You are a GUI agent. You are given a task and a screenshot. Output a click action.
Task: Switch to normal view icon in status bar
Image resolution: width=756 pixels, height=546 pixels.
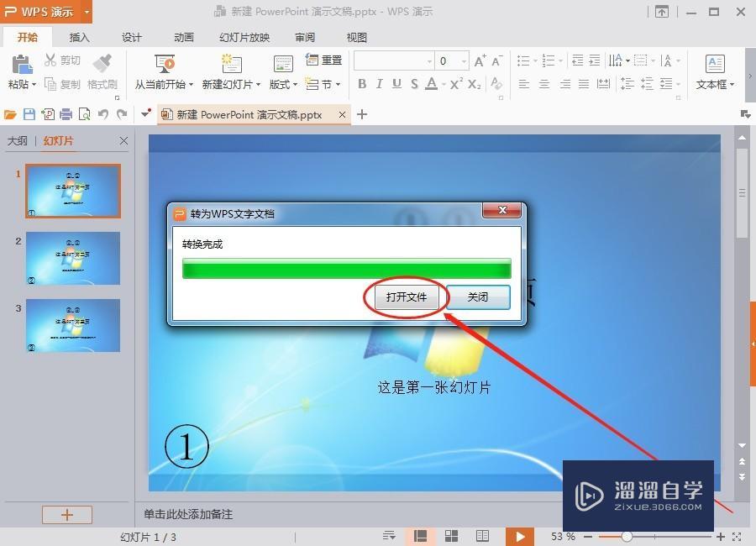420,537
